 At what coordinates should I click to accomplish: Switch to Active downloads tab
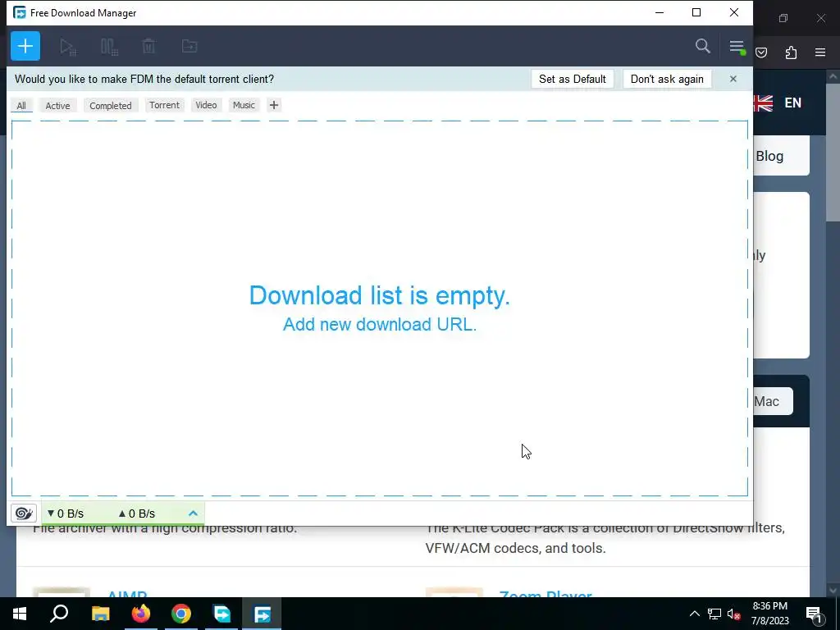(58, 106)
